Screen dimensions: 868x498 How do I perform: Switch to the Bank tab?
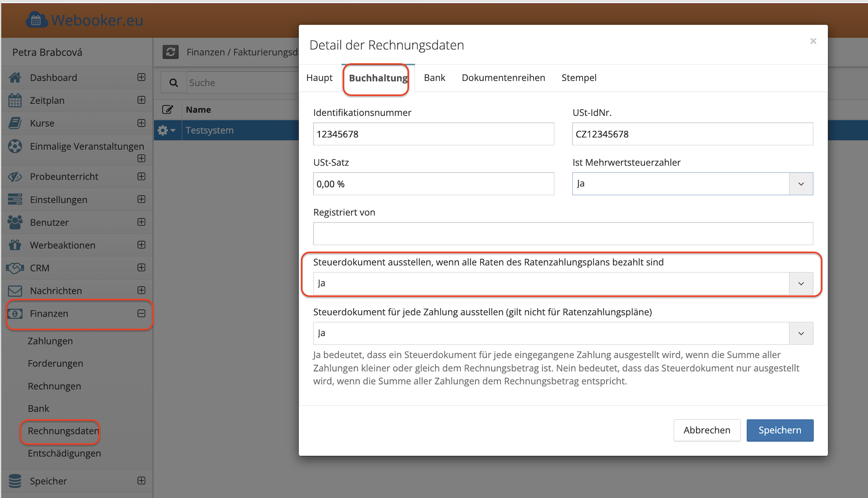pos(434,78)
